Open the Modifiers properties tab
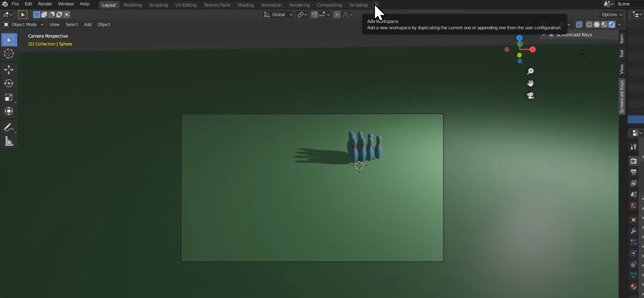This screenshot has height=298, width=644. 633,231
